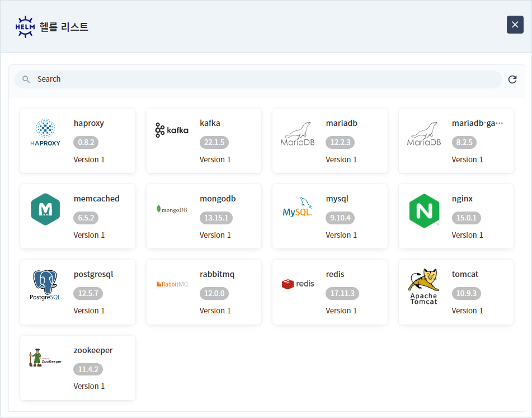Click mongodb version badge 13.15.1
532x418 pixels.
[x=216, y=218]
